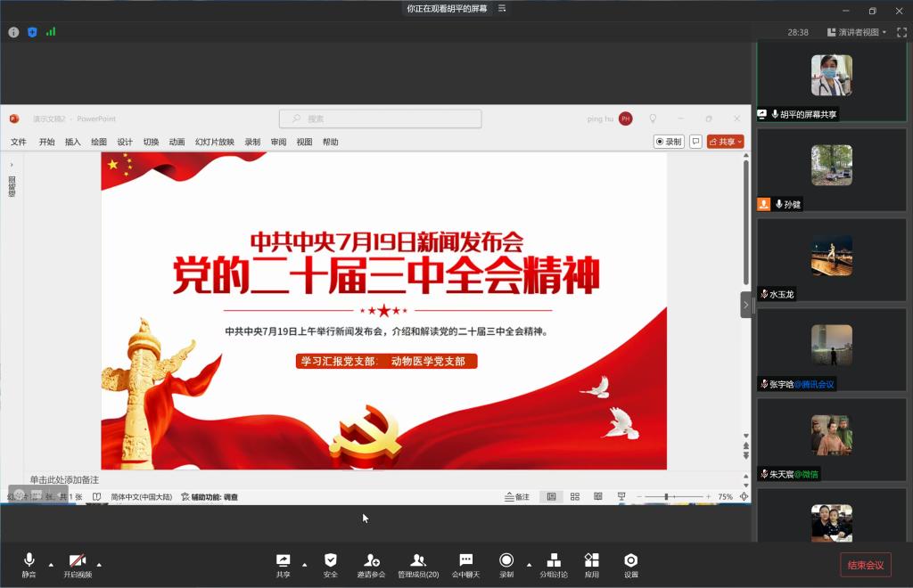Screen dimensions: 913x588
Task: Open the in-meeting chat icon
Action: (465, 560)
